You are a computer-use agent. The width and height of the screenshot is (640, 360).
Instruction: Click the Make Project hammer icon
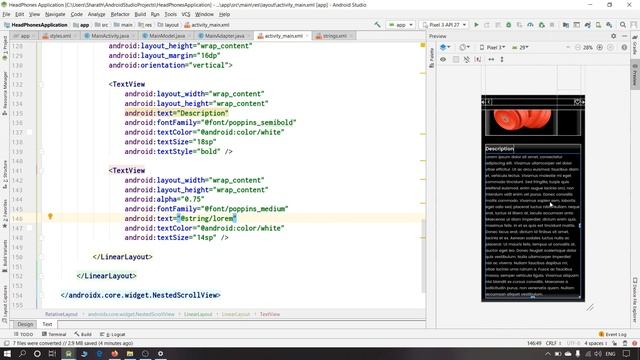(x=378, y=25)
